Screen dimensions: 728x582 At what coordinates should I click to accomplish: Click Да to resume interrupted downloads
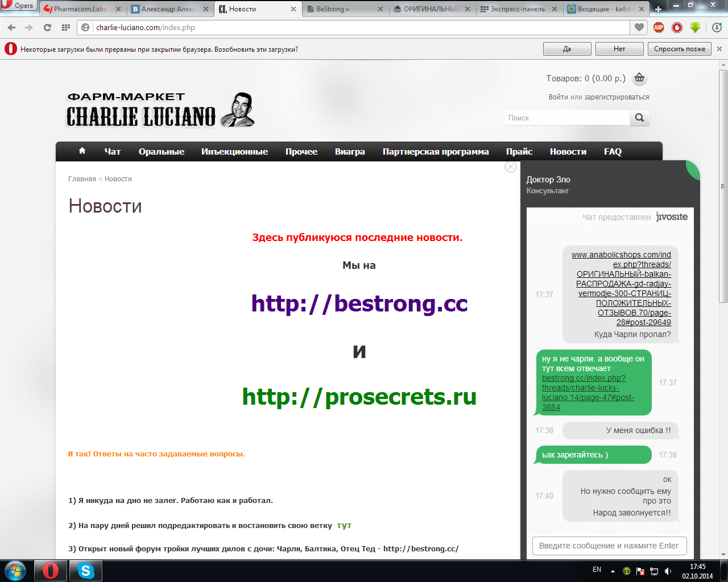(567, 49)
